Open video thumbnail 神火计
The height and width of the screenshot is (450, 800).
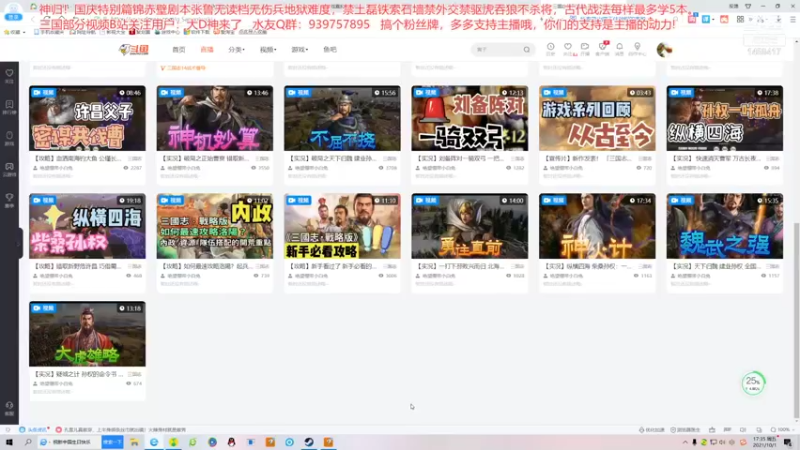point(597,226)
